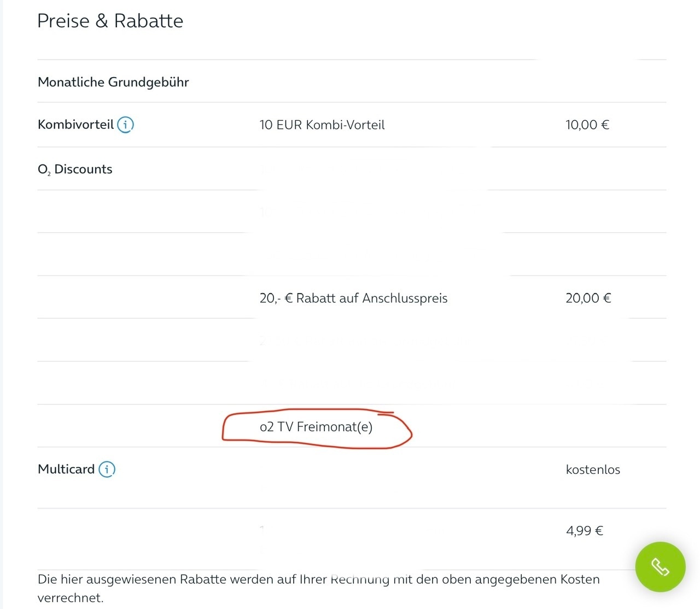Screen dimensions: 700x609
Task: Click the footer note about ausgewiesenen Rabatte
Action: click(x=319, y=588)
